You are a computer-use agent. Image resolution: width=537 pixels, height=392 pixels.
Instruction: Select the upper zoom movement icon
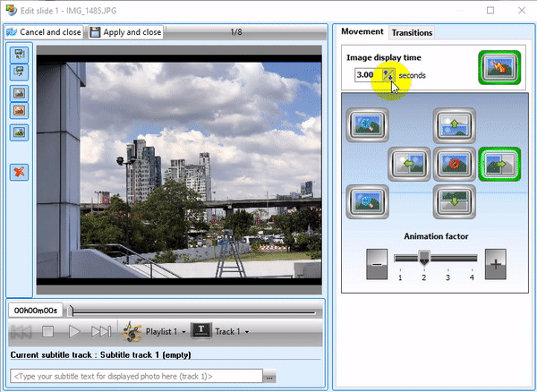pos(367,125)
